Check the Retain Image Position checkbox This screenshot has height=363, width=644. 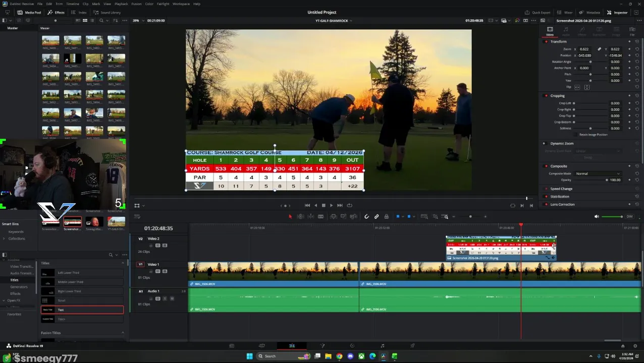click(x=576, y=135)
